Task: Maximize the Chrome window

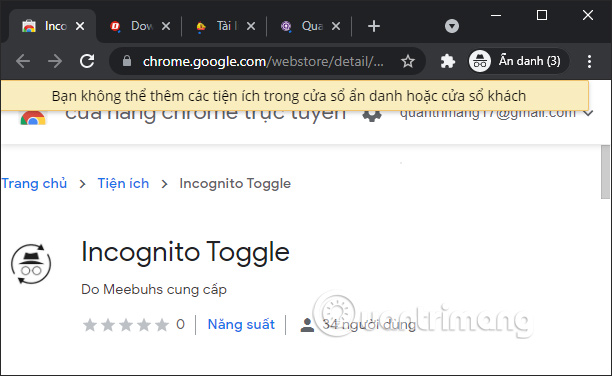Action: tap(542, 16)
